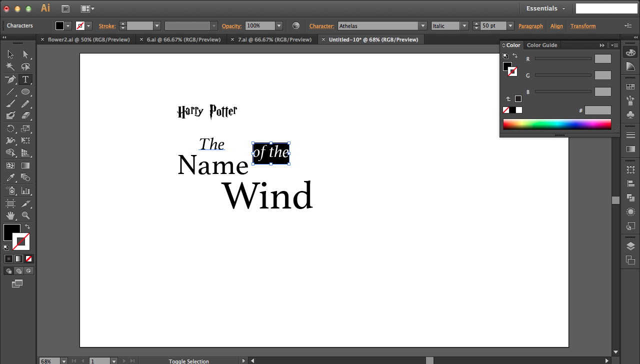Select the Blend tool
Viewport: 640px width, 364px height.
(x=25, y=177)
